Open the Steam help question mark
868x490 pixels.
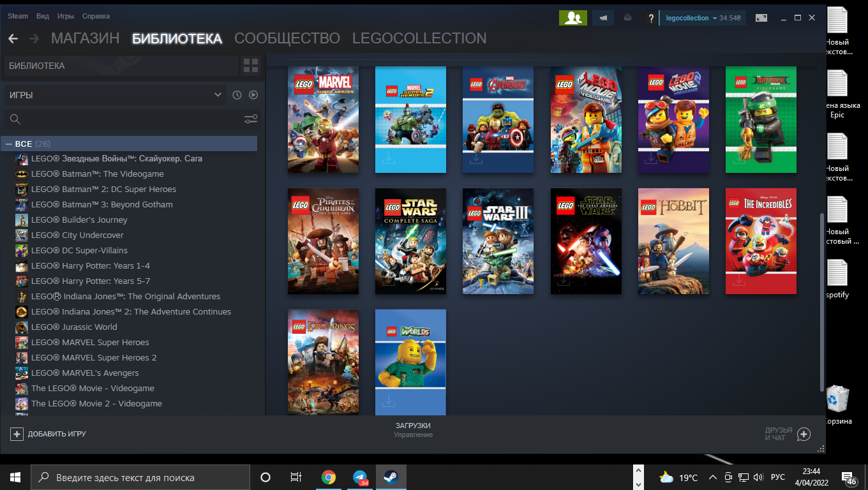pyautogui.click(x=650, y=18)
